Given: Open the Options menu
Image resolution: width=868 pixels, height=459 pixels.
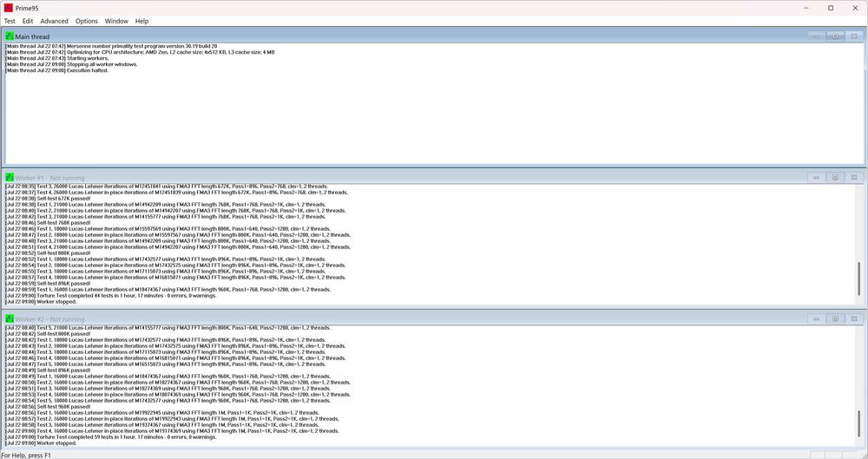Looking at the screenshot, I should coord(86,21).
